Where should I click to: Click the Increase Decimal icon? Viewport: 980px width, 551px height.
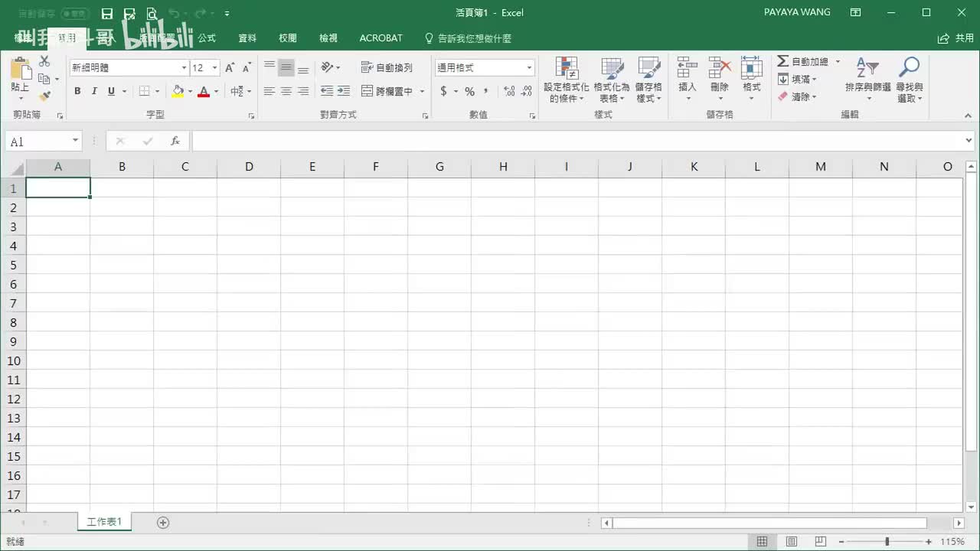[510, 91]
